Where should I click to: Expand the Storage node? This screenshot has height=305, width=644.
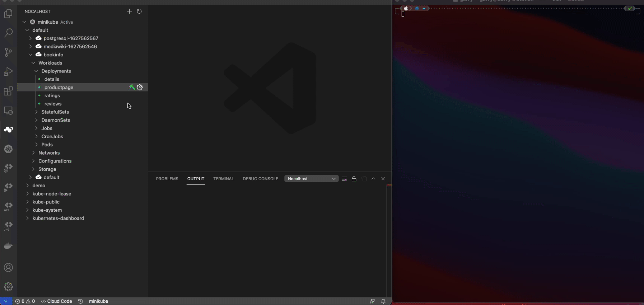pyautogui.click(x=33, y=169)
